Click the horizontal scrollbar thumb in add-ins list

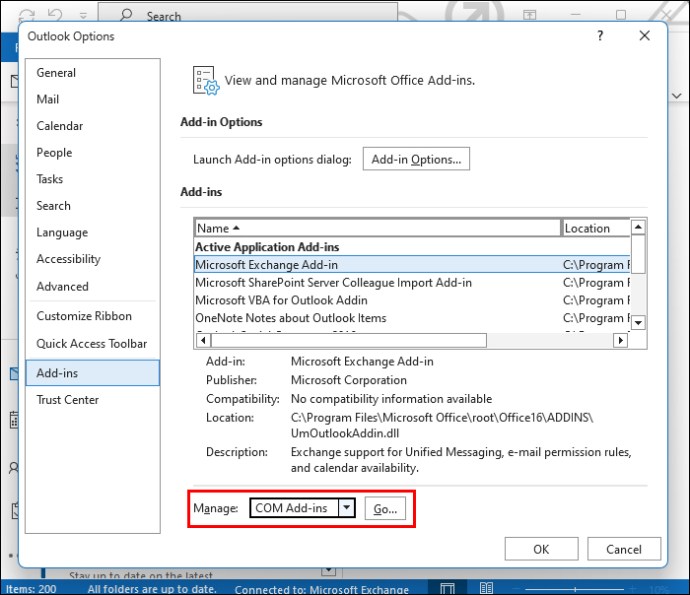click(x=349, y=340)
